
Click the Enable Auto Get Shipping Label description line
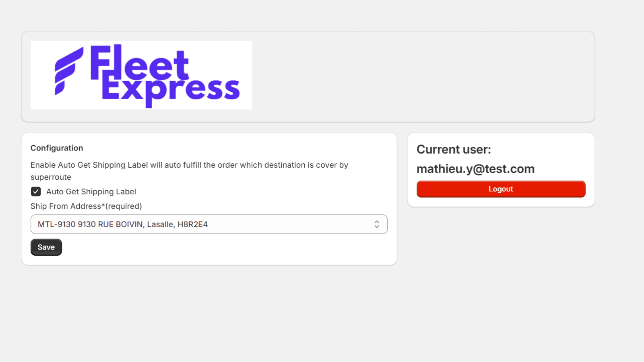(189, 165)
